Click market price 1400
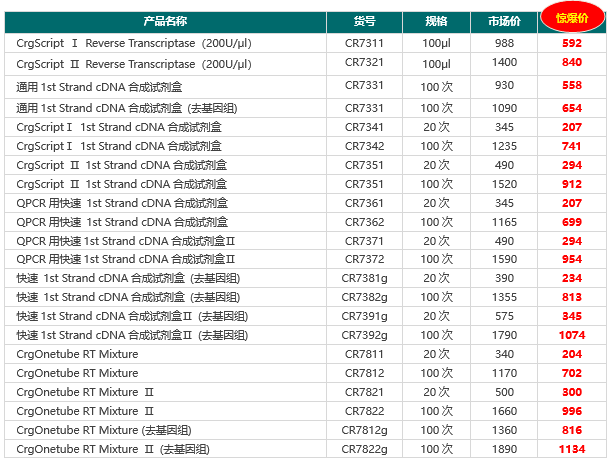The width and height of the screenshot is (611, 465). click(504, 62)
